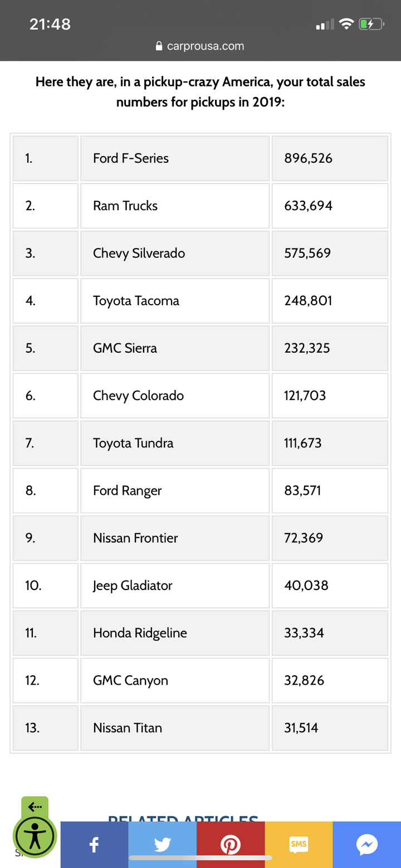Viewport: 401px width, 868px height.
Task: Pin this page on Pinterest
Action: coord(231,845)
